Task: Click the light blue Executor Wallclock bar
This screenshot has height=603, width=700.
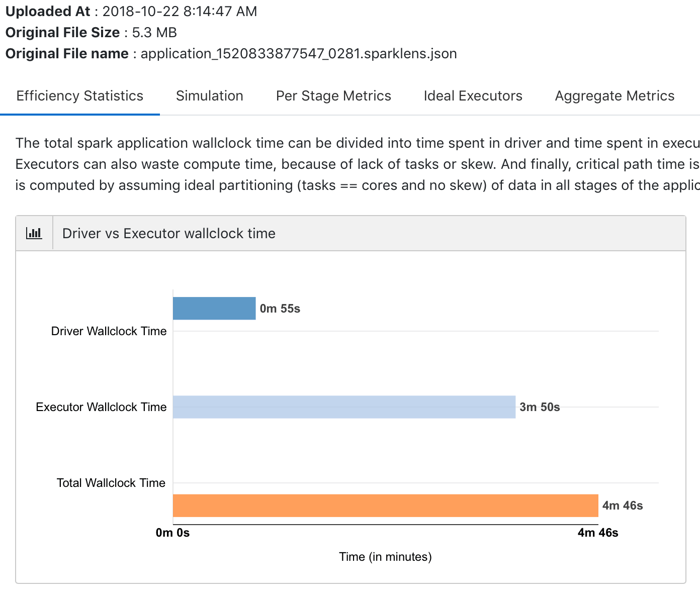Action: click(344, 407)
